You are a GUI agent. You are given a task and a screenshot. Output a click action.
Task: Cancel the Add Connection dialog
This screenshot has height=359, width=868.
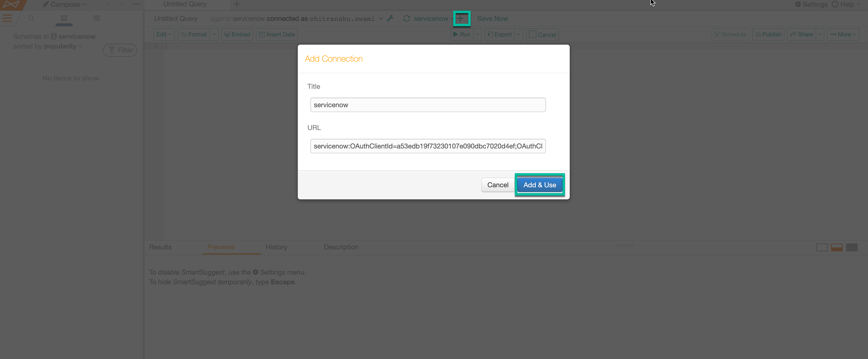coord(497,185)
